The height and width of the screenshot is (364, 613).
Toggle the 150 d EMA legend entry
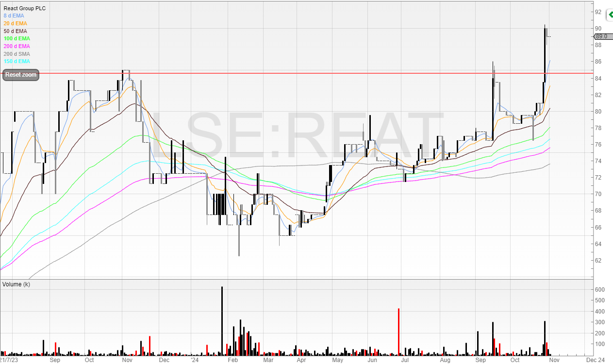coord(17,61)
